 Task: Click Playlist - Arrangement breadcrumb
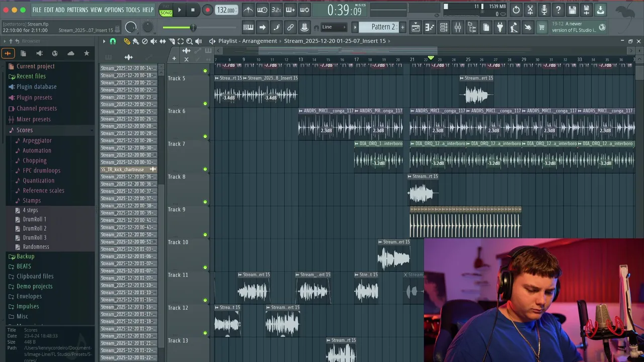click(x=247, y=41)
